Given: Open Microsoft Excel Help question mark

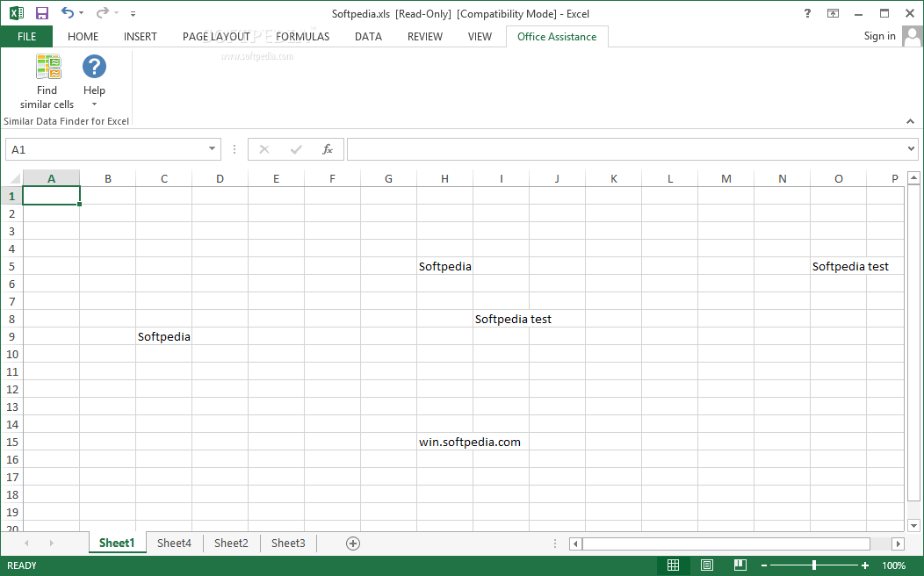Looking at the screenshot, I should (x=807, y=13).
